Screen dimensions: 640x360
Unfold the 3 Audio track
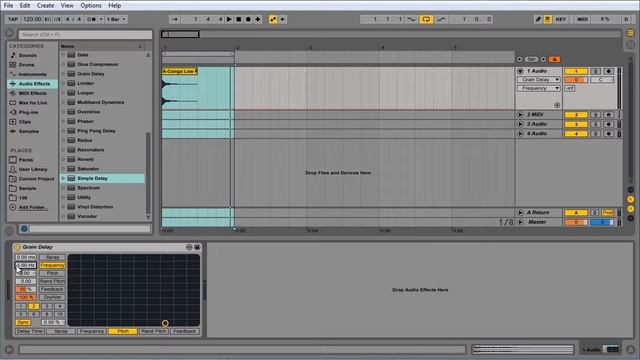(520, 124)
